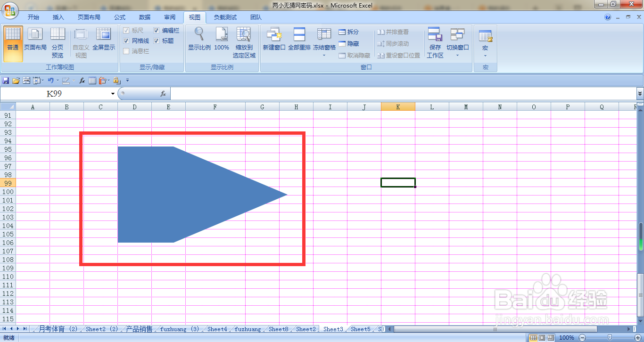This screenshot has height=342, width=644.
Task: Expand the formula bar chevron
Action: pyautogui.click(x=640, y=94)
